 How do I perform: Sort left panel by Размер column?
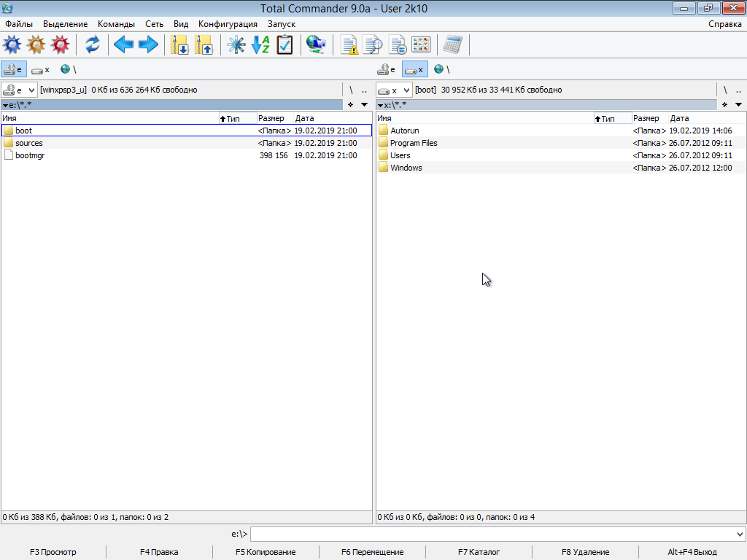(x=274, y=118)
